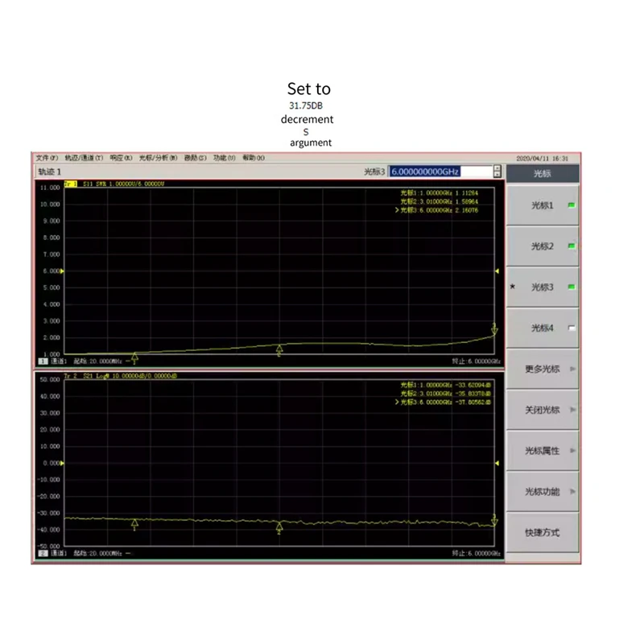This screenshot has height=644, width=644.
Task: Expand the 更多光标 submenu
Action: [542, 369]
